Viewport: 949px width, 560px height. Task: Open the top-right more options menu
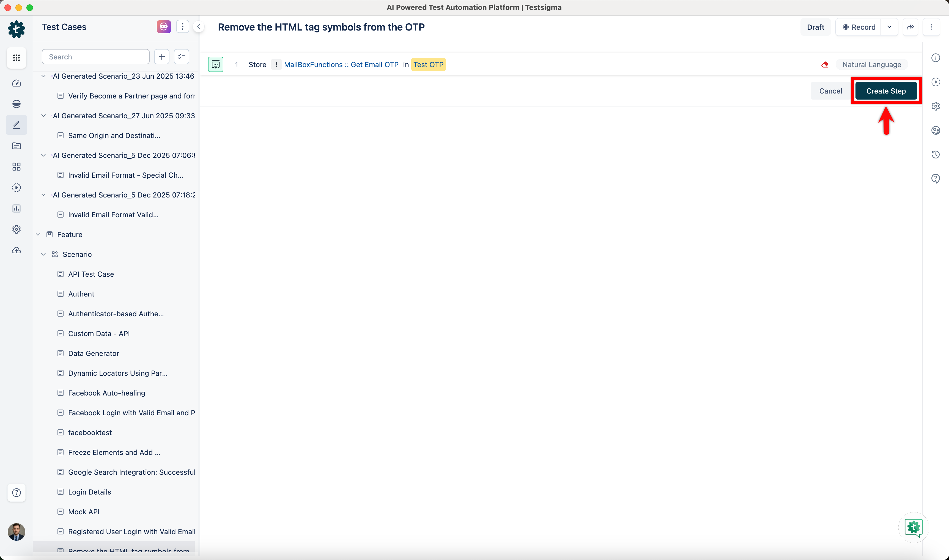click(931, 27)
